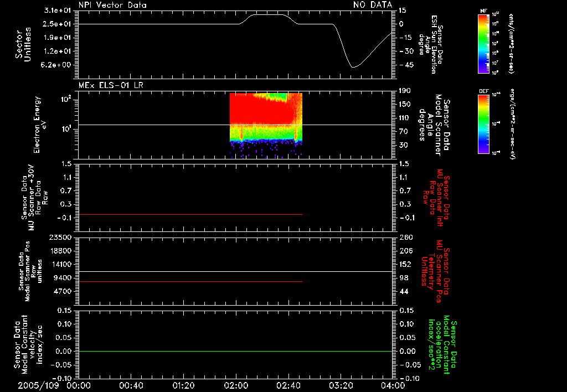Click the "04:00" time tick label

point(393,385)
